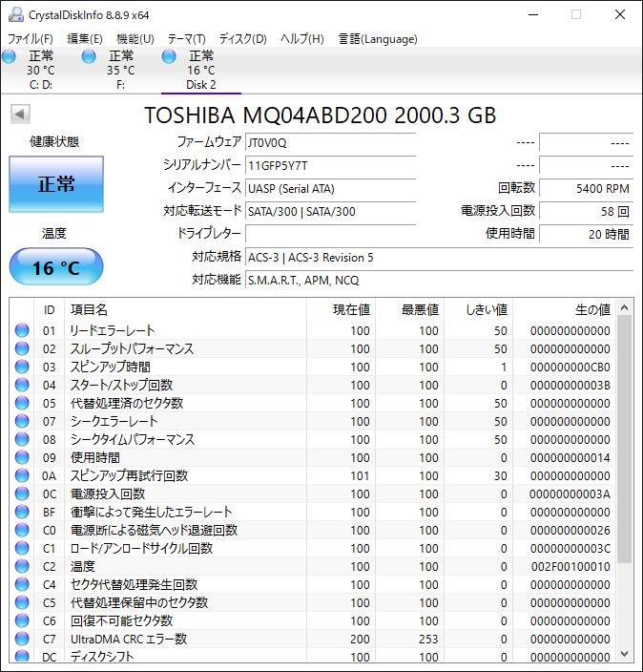Click status orb of C: D: disk

click(x=9, y=56)
